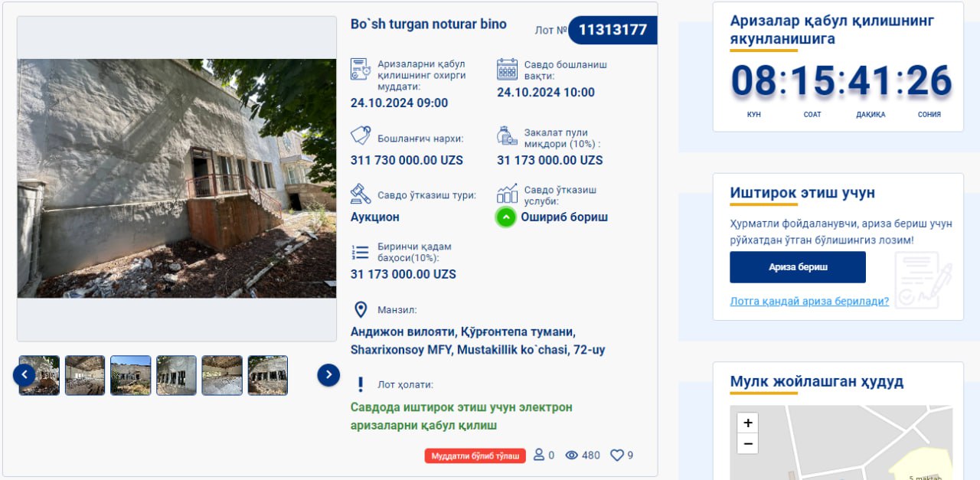This screenshot has width=980, height=480.
Task: Click the main building photo
Action: pyautogui.click(x=177, y=178)
